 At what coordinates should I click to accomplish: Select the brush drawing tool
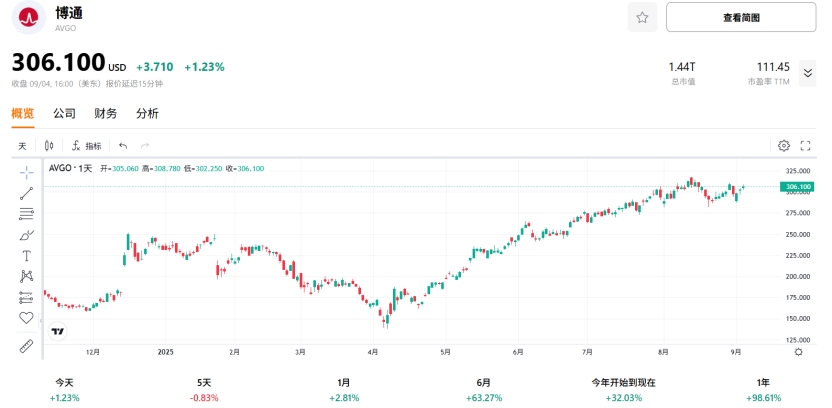pos(26,234)
